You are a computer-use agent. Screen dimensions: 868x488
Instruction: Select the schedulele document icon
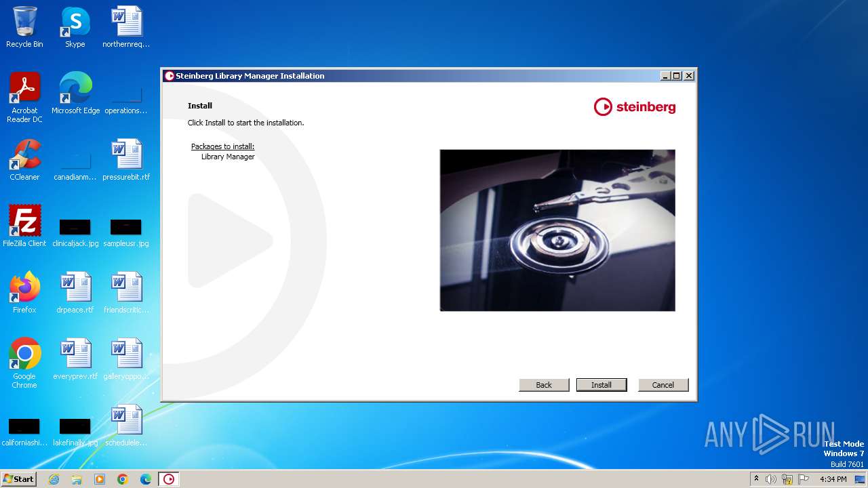[x=126, y=426]
